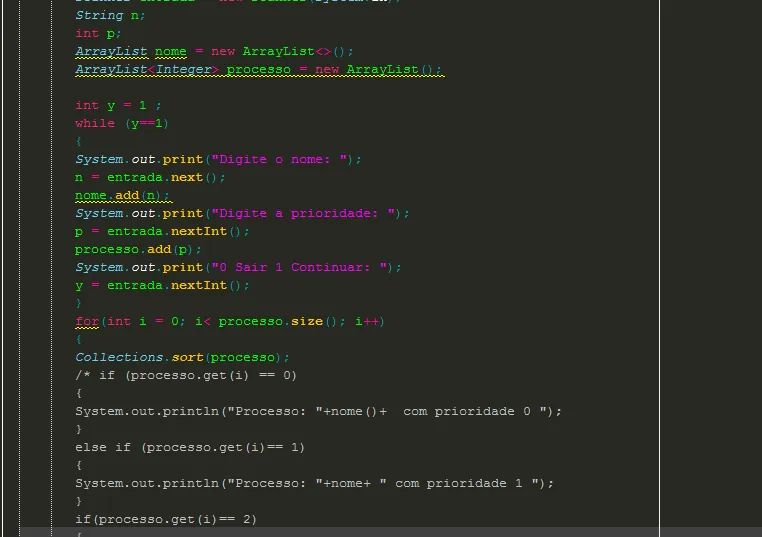This screenshot has height=537, width=762.
Task: Click "y = entrada.nextInt();" line
Action: pyautogui.click(x=162, y=285)
